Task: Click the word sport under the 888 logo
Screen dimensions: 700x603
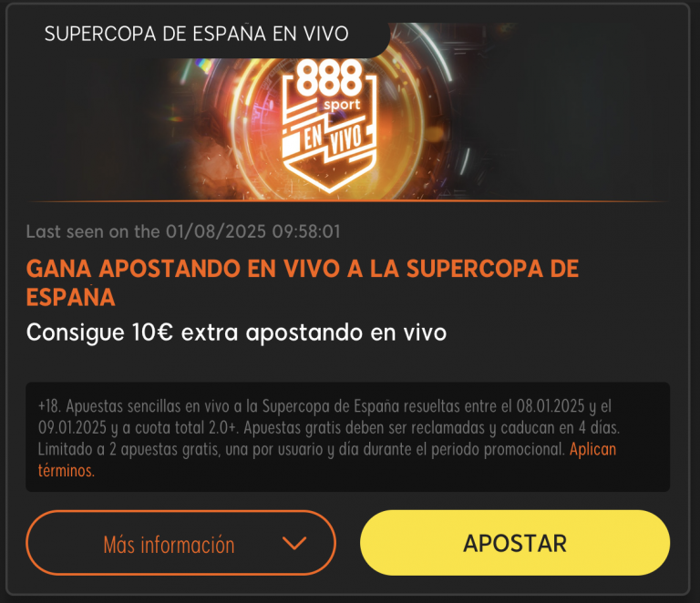Action: click(342, 106)
